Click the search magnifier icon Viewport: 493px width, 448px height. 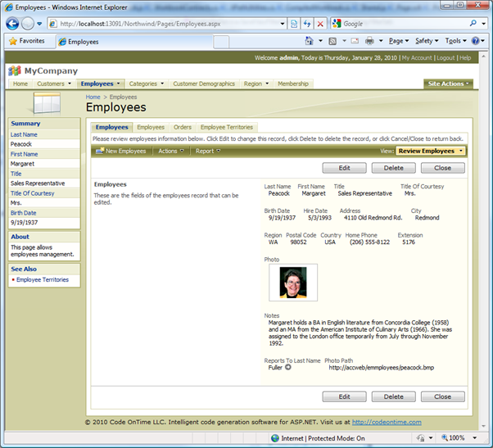point(473,23)
